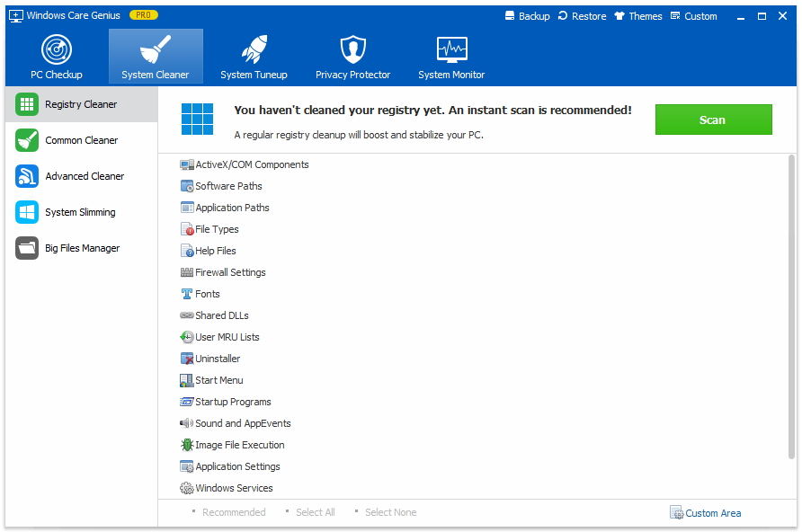Click the ActiveX/COM Components icon
Viewport: 802px width, 532px height.
pos(187,164)
